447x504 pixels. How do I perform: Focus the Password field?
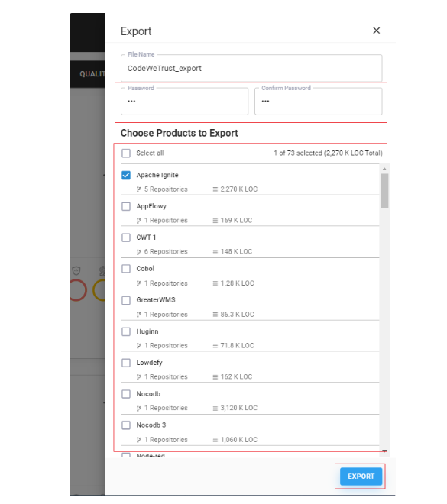pyautogui.click(x=185, y=102)
